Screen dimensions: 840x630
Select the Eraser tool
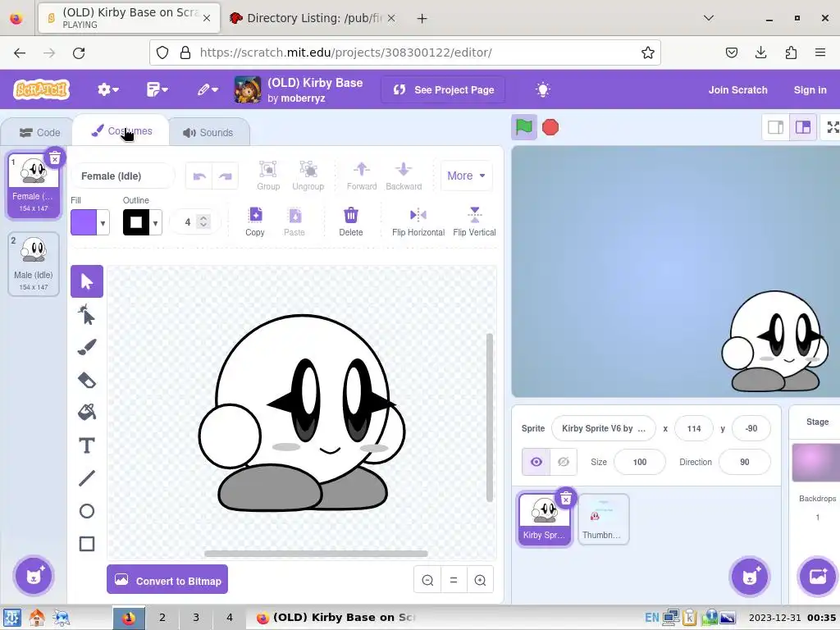[x=87, y=380]
